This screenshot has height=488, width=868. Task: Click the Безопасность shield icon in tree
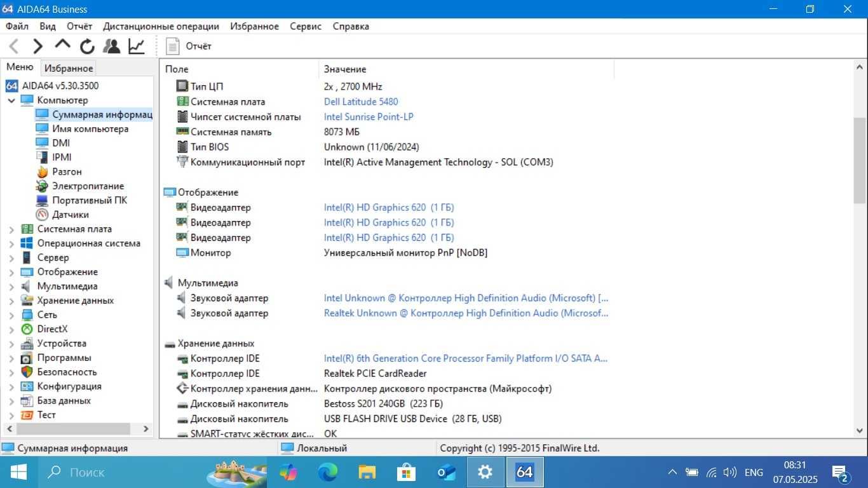pyautogui.click(x=27, y=372)
